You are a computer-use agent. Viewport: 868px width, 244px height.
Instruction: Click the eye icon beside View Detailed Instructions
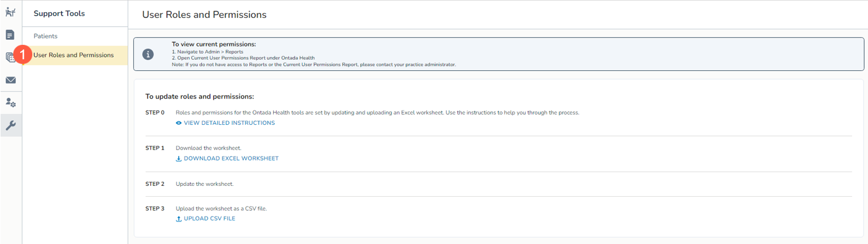[x=179, y=123]
